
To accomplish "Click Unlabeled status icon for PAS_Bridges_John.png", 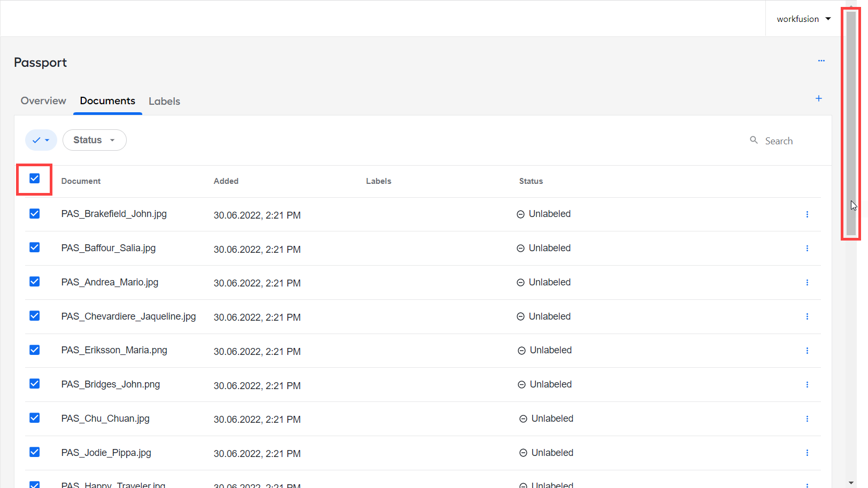I will (x=521, y=385).
